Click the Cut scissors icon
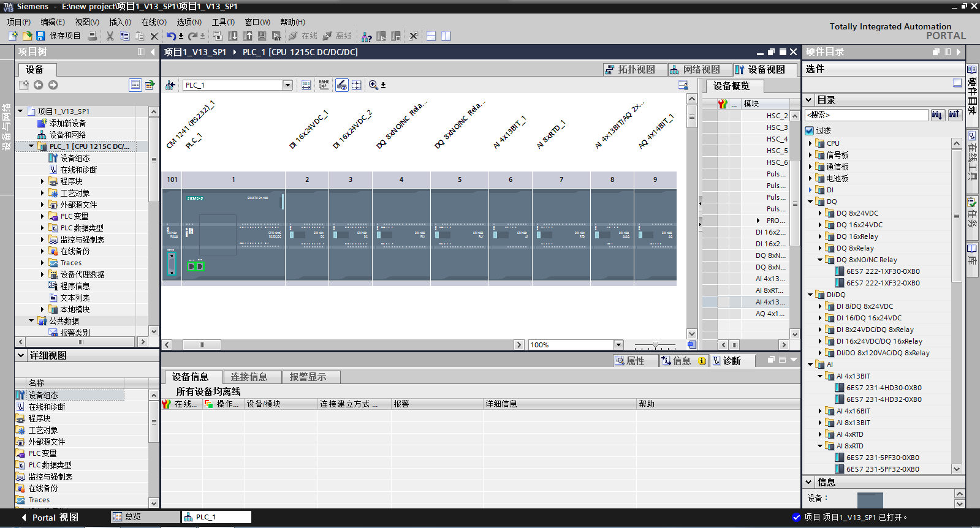The width and height of the screenshot is (980, 528). point(110,36)
